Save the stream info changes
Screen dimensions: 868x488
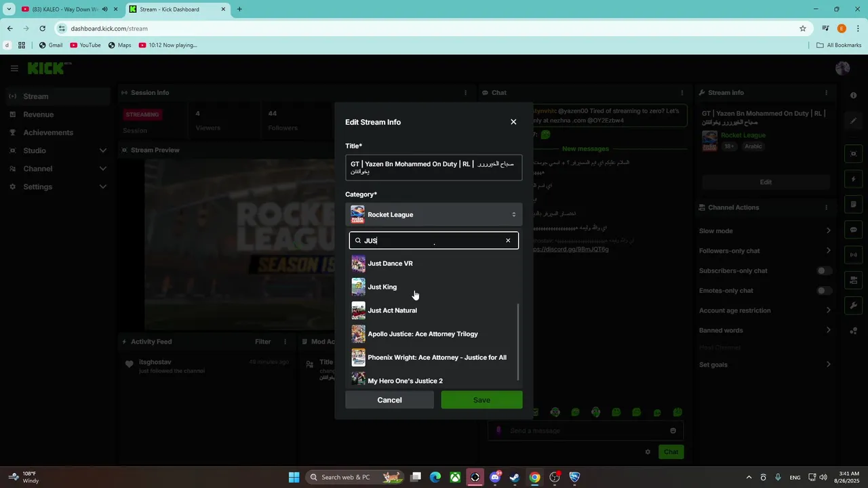pyautogui.click(x=481, y=400)
